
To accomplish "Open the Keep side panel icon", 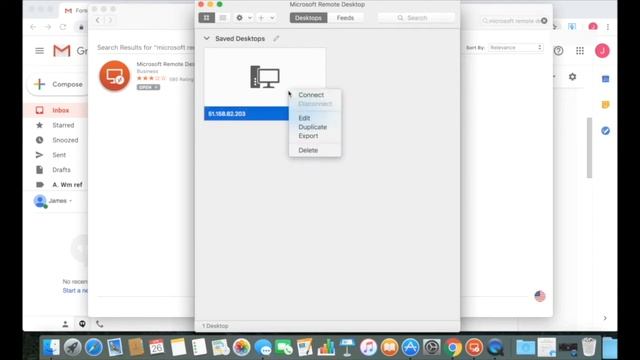I will tap(606, 105).
